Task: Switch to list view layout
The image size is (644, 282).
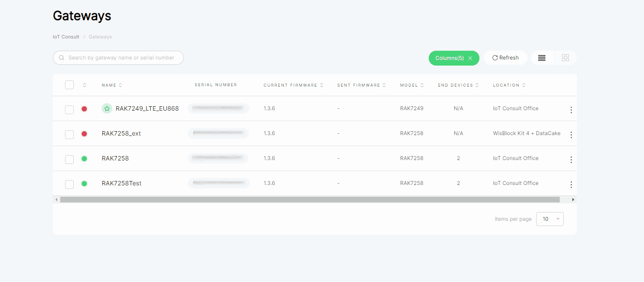Action: point(542,58)
